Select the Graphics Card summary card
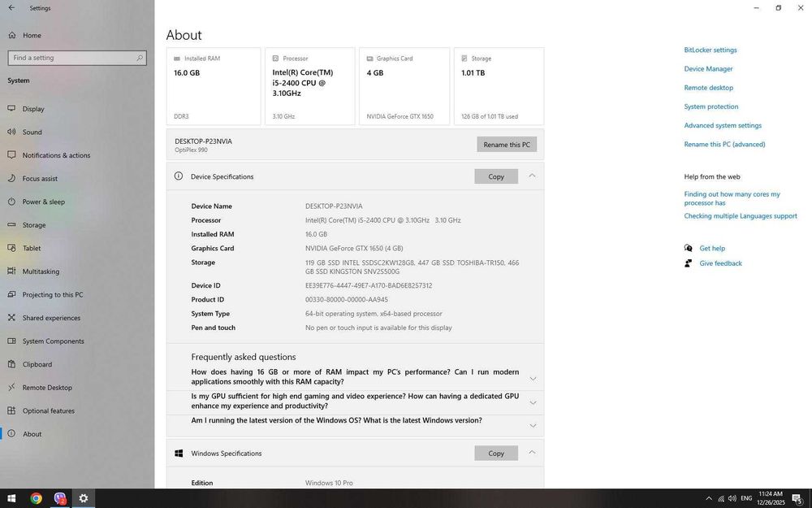Screen dimensions: 812x508 point(404,87)
